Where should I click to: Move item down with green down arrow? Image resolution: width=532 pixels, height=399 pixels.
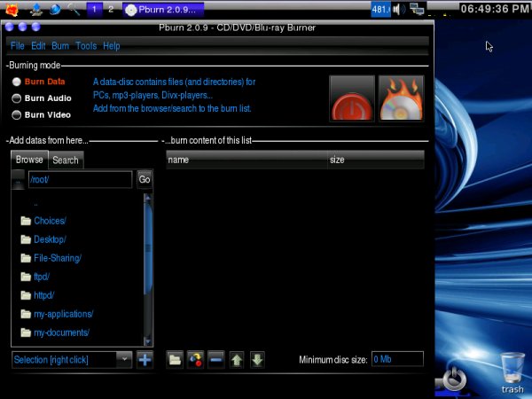pos(257,360)
